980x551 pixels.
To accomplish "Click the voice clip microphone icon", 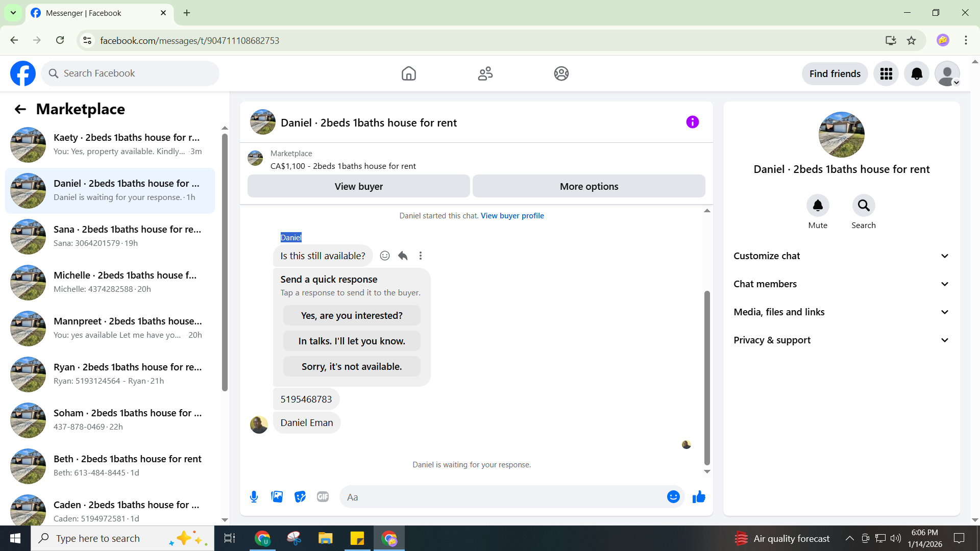I will point(254,497).
